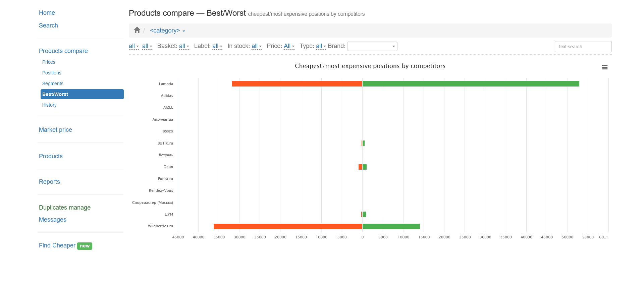The height and width of the screenshot is (284, 644).
Task: Click the 'Answear.ua' axis label
Action: 163,119
